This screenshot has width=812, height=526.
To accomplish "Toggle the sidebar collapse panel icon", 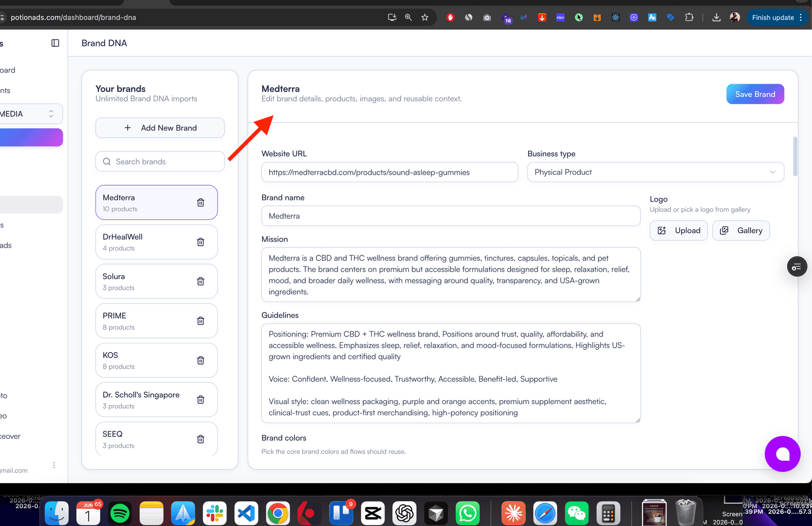I will point(55,43).
